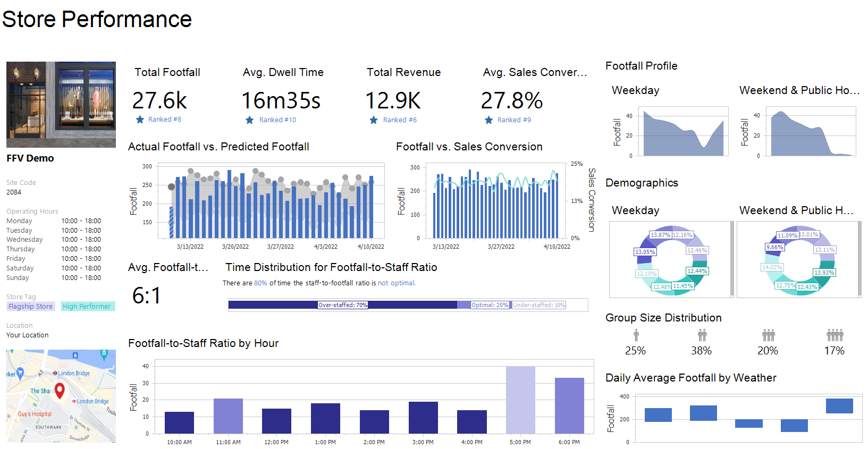Click the 3/13/2022 label on Actual Footfall chart

click(190, 247)
